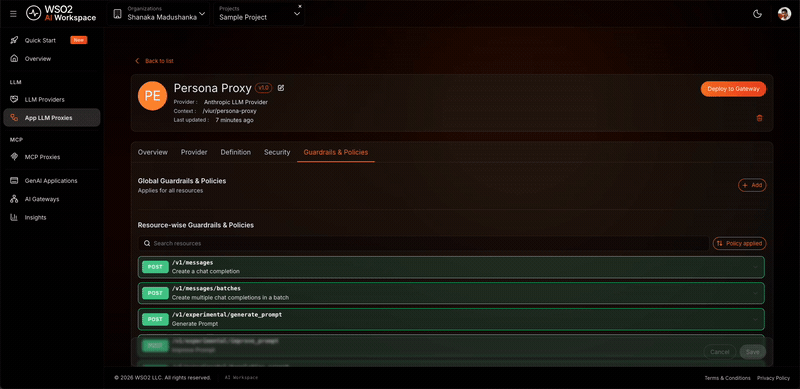Image resolution: width=800 pixels, height=389 pixels.
Task: Add a global guardrail policy
Action: [x=752, y=185]
